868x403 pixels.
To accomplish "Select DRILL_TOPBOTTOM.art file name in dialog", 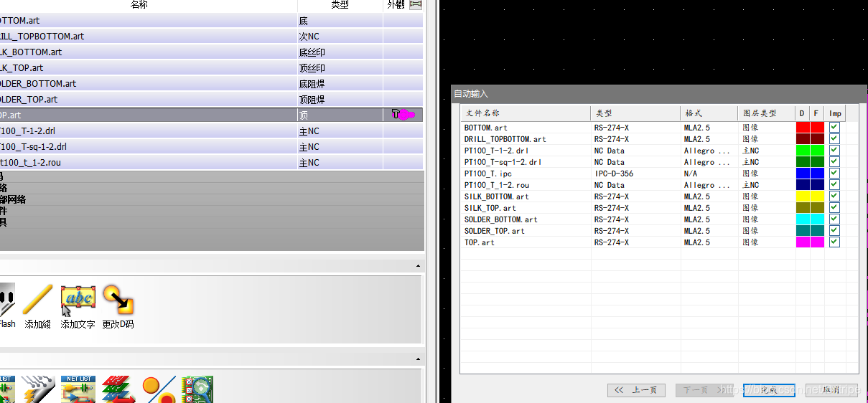I will tap(505, 139).
